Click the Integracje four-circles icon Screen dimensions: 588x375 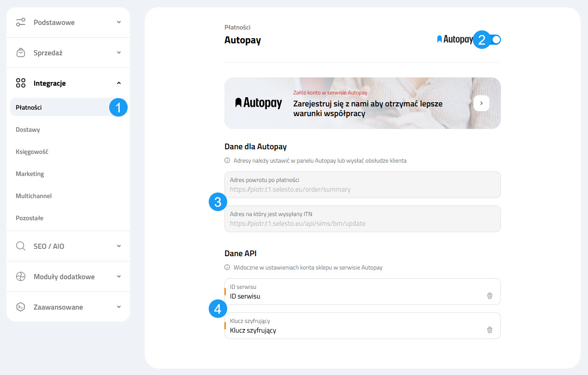coord(21,83)
